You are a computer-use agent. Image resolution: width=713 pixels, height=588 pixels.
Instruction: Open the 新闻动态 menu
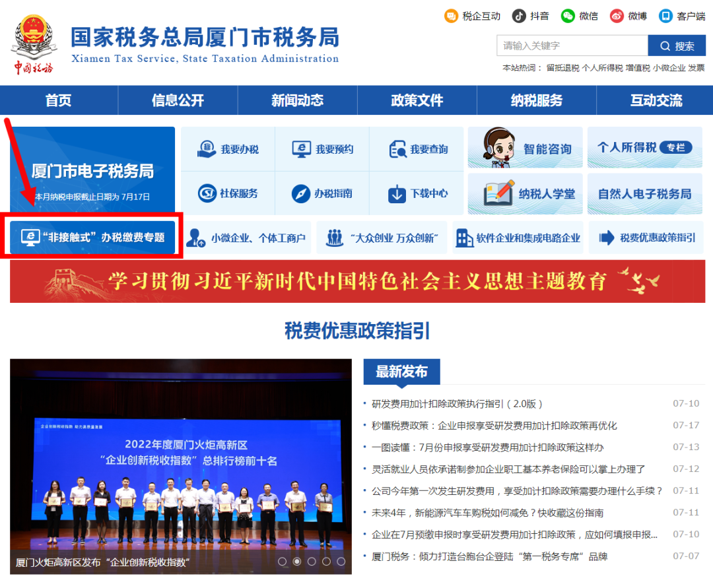click(297, 100)
